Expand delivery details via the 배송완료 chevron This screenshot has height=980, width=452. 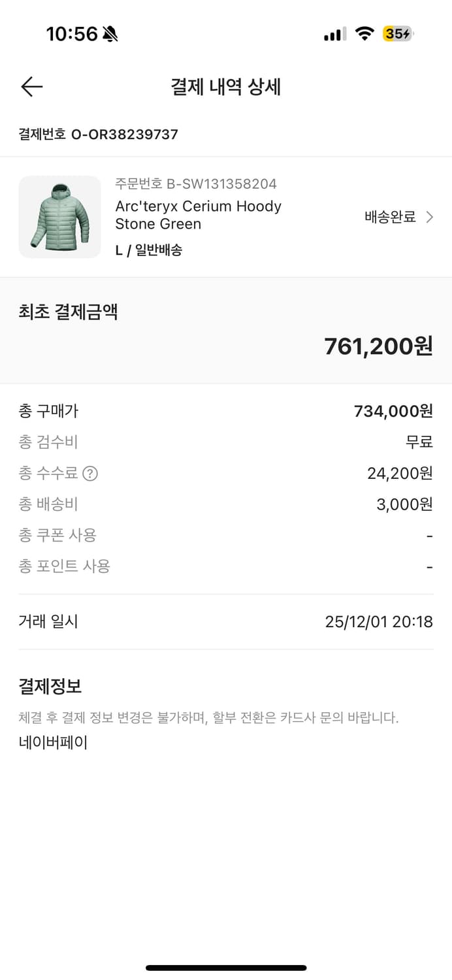(x=430, y=217)
